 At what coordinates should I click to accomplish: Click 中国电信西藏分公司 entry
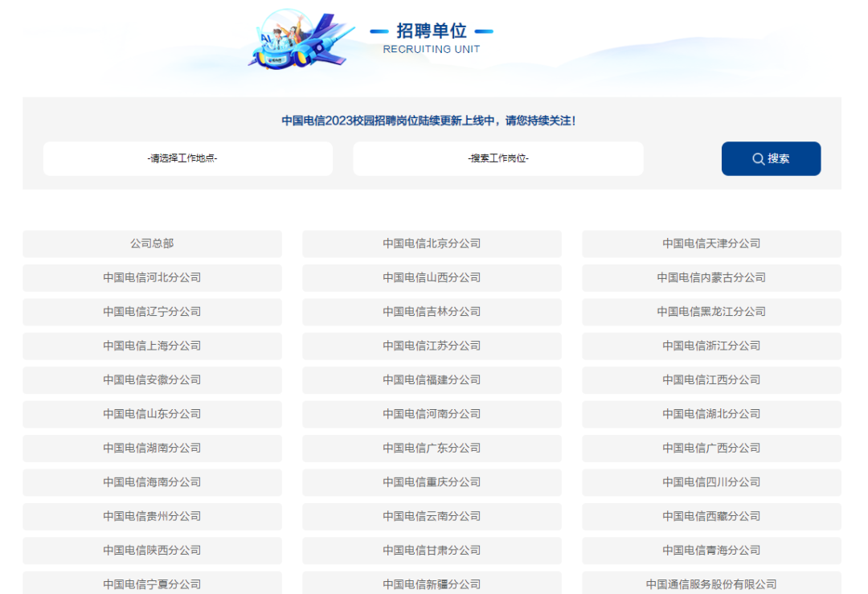[711, 516]
